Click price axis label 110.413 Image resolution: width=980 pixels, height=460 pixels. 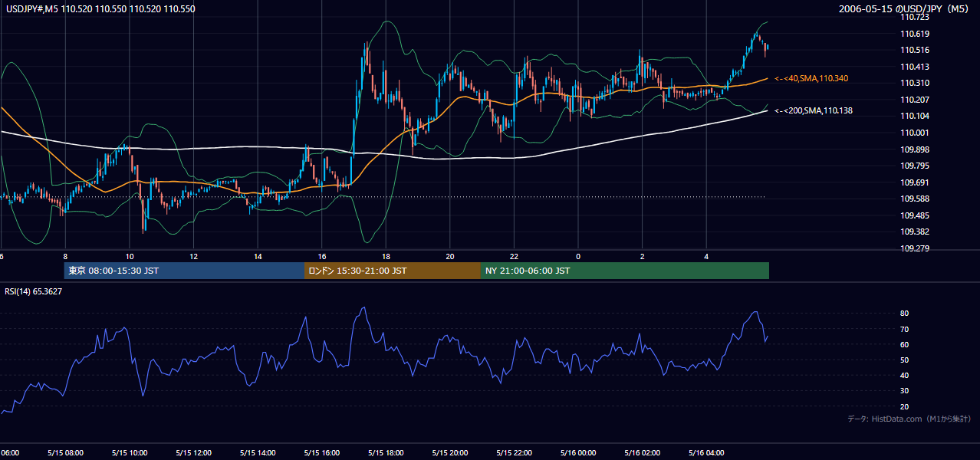(x=915, y=67)
